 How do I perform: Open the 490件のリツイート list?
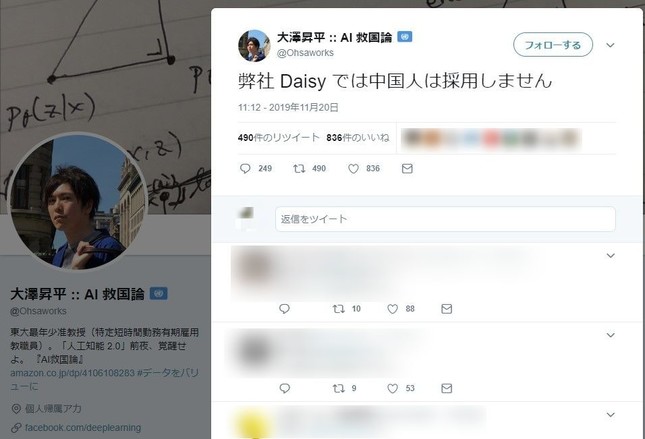(x=278, y=138)
